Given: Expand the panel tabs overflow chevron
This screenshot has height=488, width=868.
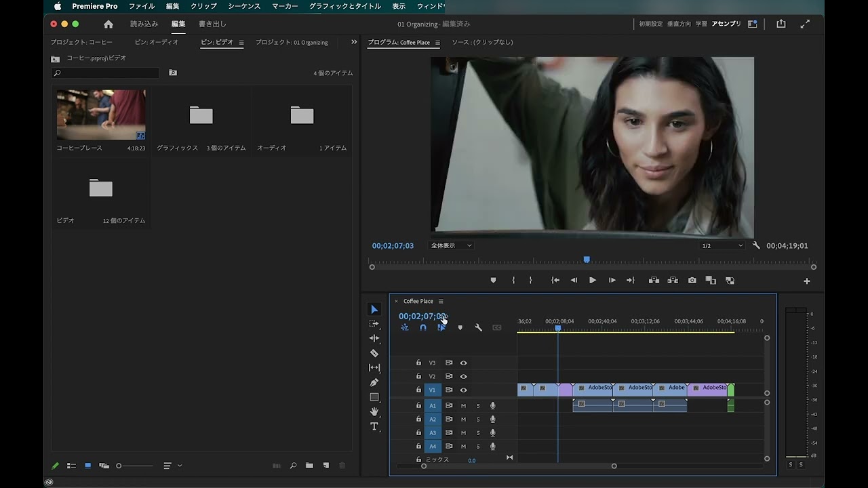Looking at the screenshot, I should [x=353, y=42].
